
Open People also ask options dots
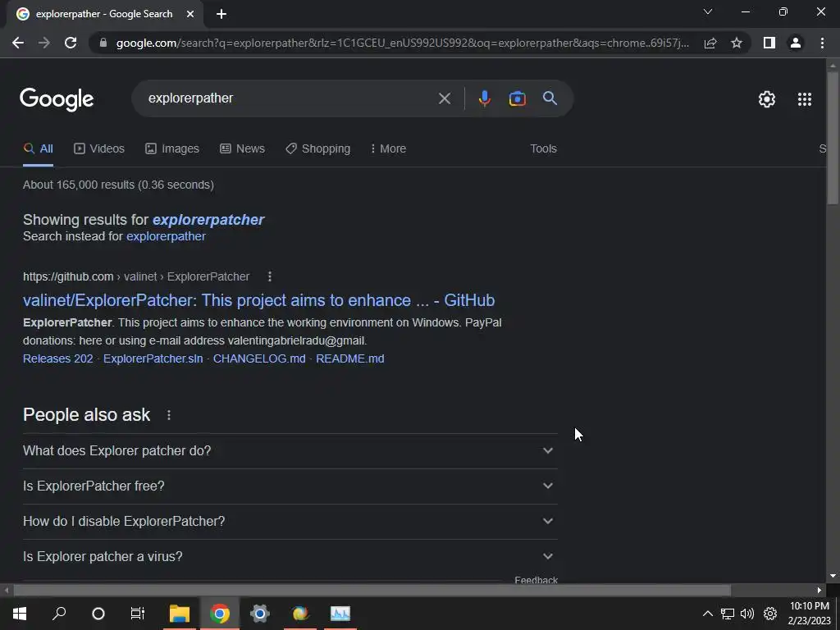[x=169, y=415]
